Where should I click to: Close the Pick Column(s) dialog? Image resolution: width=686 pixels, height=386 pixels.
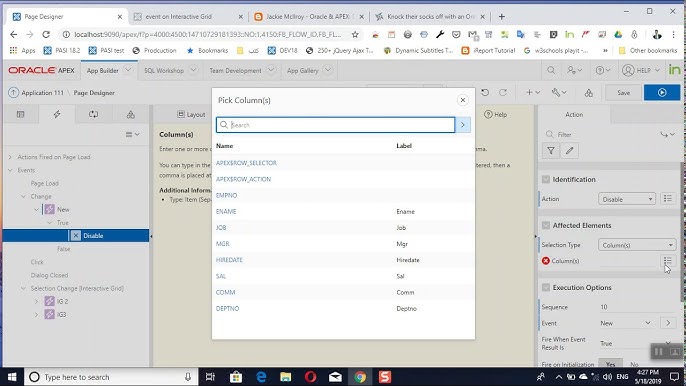(x=462, y=100)
